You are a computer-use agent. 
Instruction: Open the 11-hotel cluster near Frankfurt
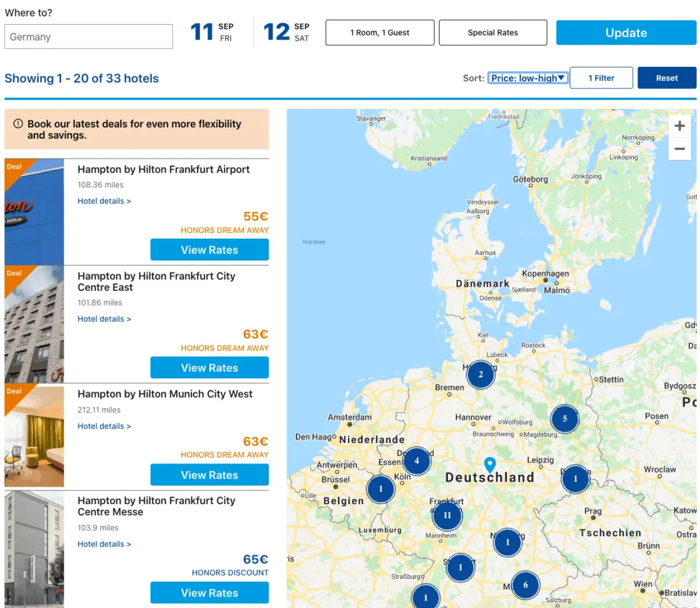(447, 515)
